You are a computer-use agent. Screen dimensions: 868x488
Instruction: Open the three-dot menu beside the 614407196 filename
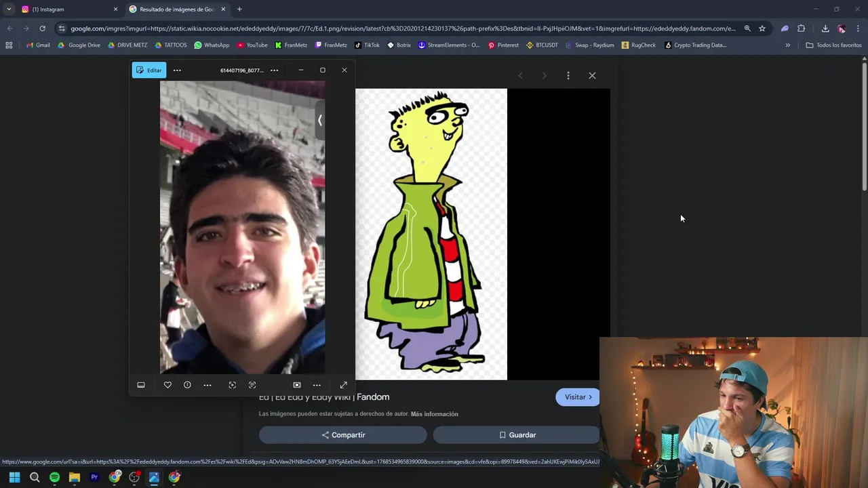pyautogui.click(x=274, y=70)
